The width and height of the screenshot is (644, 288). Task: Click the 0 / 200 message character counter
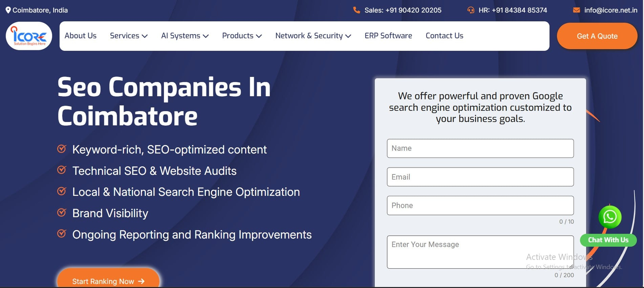point(564,275)
